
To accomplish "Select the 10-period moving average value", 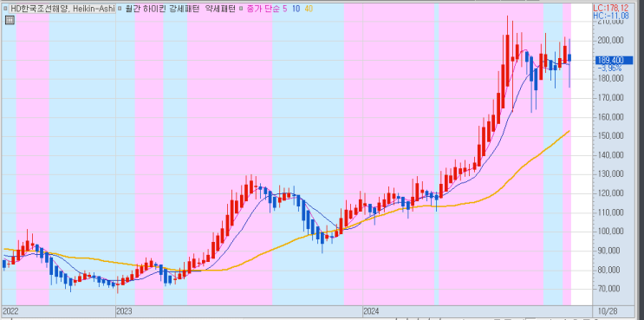I will click(296, 9).
